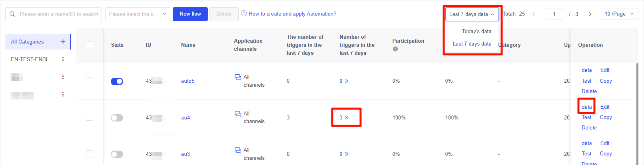Click the search magnifier icon

click(x=12, y=14)
